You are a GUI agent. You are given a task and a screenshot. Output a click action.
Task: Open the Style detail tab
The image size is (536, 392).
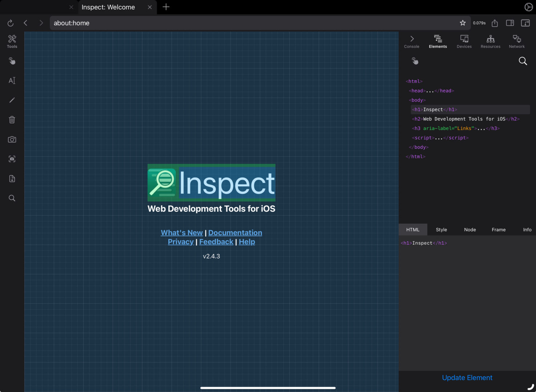pos(442,230)
